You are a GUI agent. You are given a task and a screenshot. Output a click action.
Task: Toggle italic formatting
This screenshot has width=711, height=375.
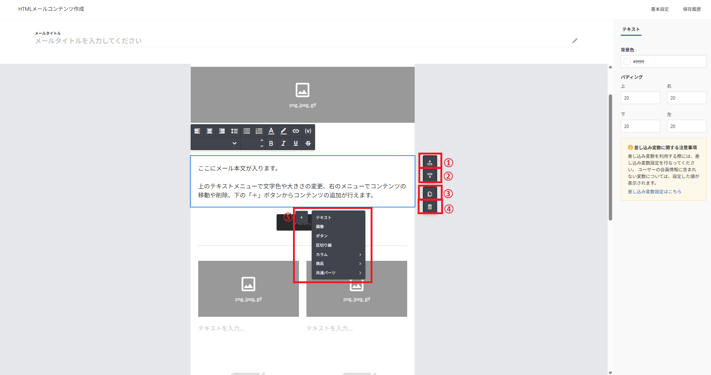point(283,143)
